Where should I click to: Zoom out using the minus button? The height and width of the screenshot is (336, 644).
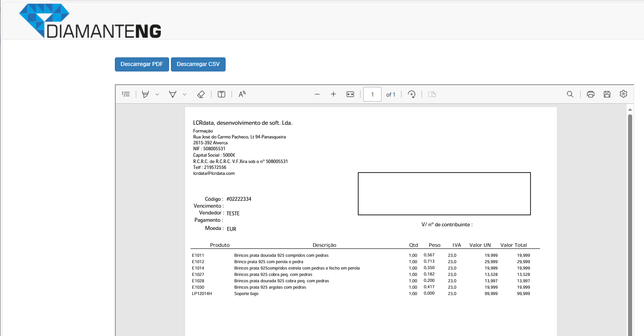317,94
